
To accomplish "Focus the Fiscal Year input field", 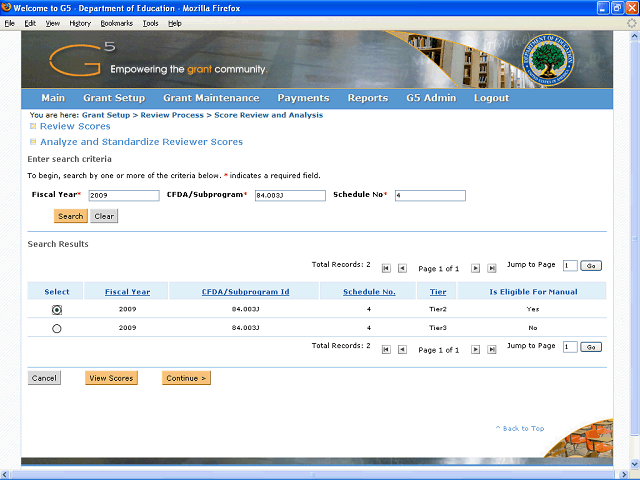I will [x=124, y=195].
